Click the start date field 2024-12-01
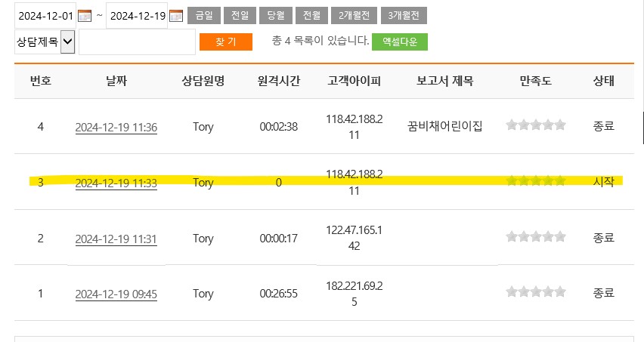This screenshot has width=644, height=342. pyautogui.click(x=45, y=16)
